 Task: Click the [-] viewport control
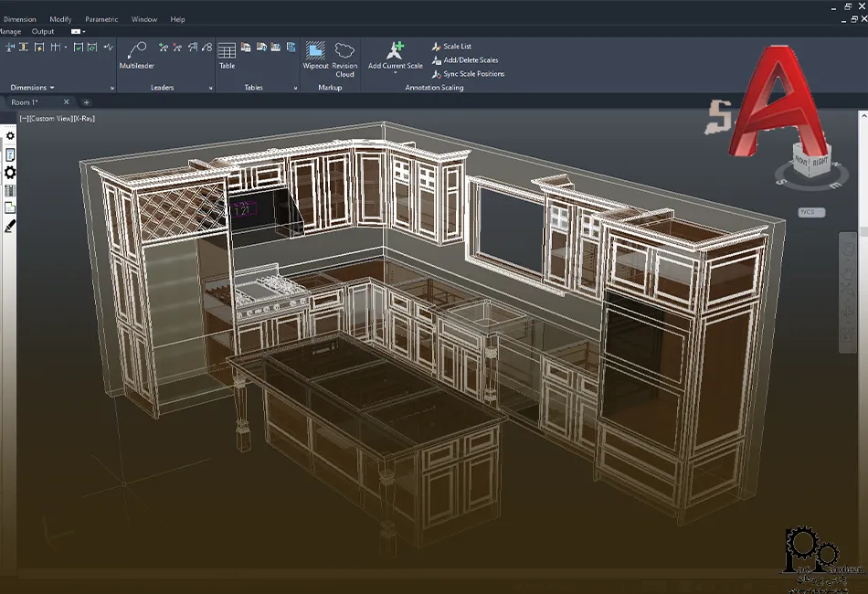click(x=23, y=119)
